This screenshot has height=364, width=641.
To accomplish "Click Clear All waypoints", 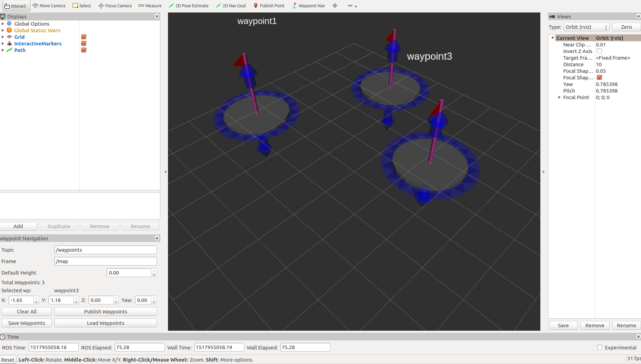I will pyautogui.click(x=27, y=311).
